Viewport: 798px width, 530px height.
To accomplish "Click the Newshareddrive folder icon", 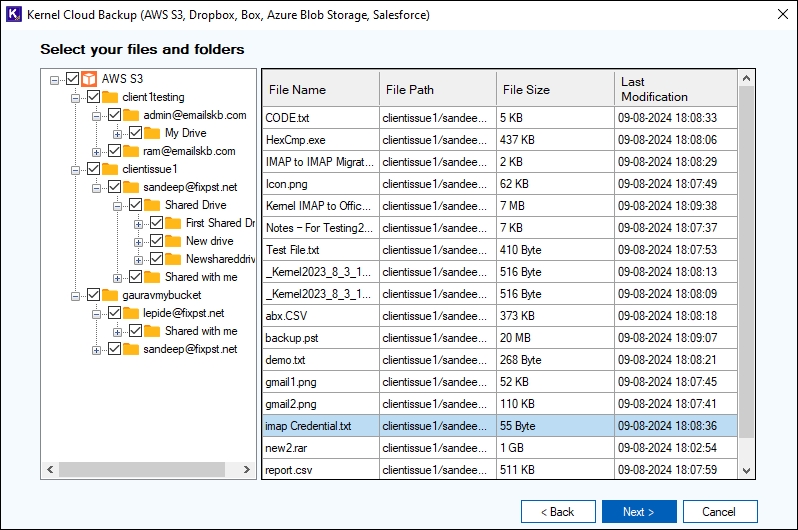I will 173,259.
